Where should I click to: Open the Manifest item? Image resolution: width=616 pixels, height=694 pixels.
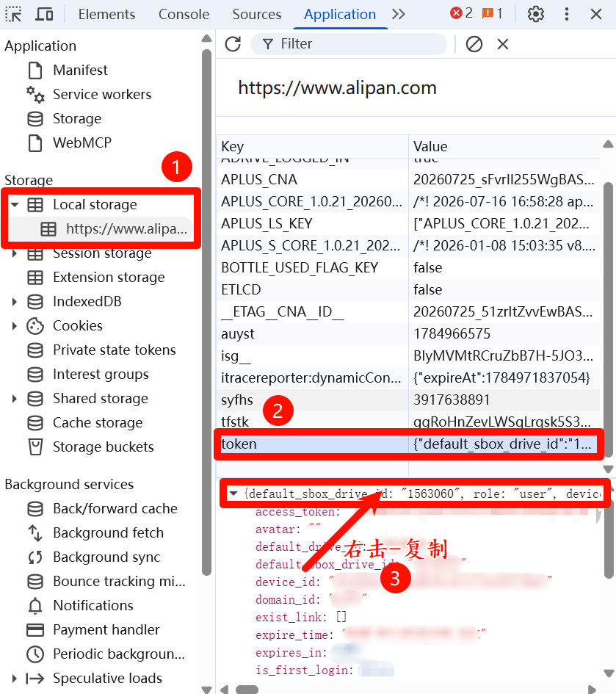point(79,70)
